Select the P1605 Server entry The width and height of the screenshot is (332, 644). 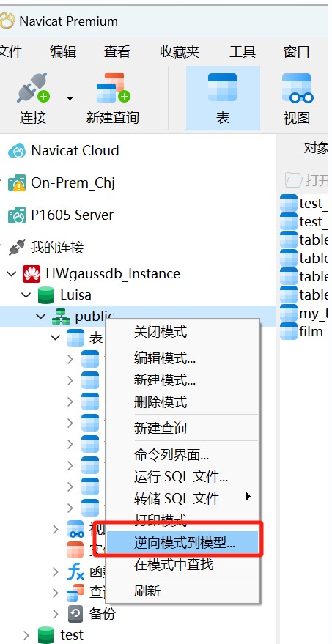pos(73,215)
